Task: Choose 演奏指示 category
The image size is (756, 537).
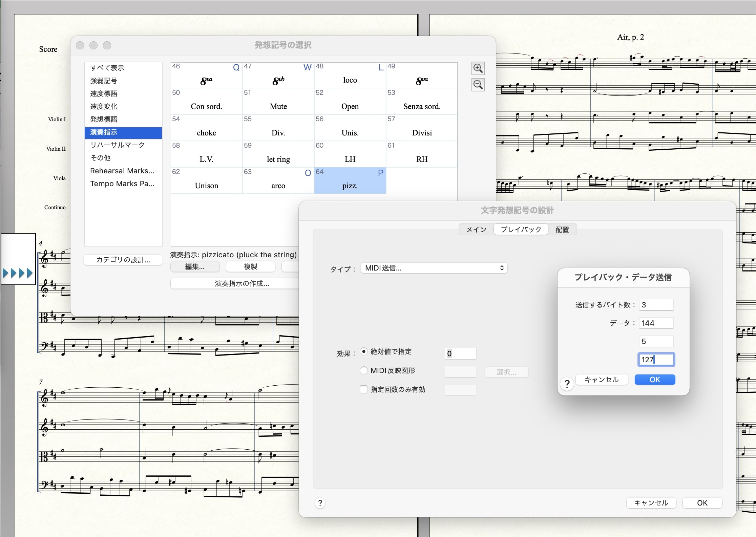Action: 123,132
